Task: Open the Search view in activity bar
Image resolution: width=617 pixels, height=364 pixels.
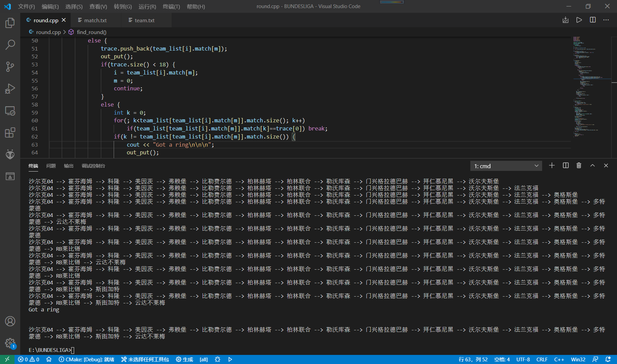Action: tap(10, 44)
